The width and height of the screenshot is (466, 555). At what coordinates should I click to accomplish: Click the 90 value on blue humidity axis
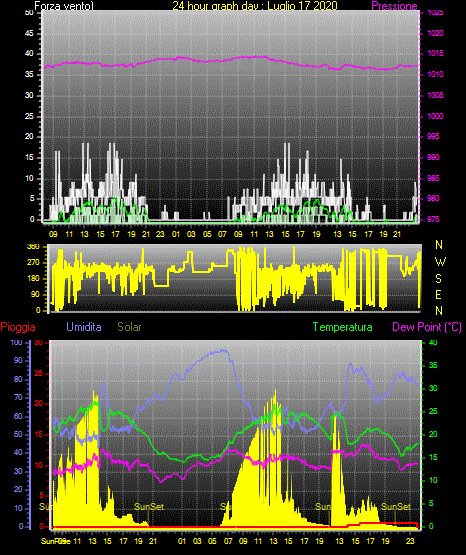coord(18,360)
